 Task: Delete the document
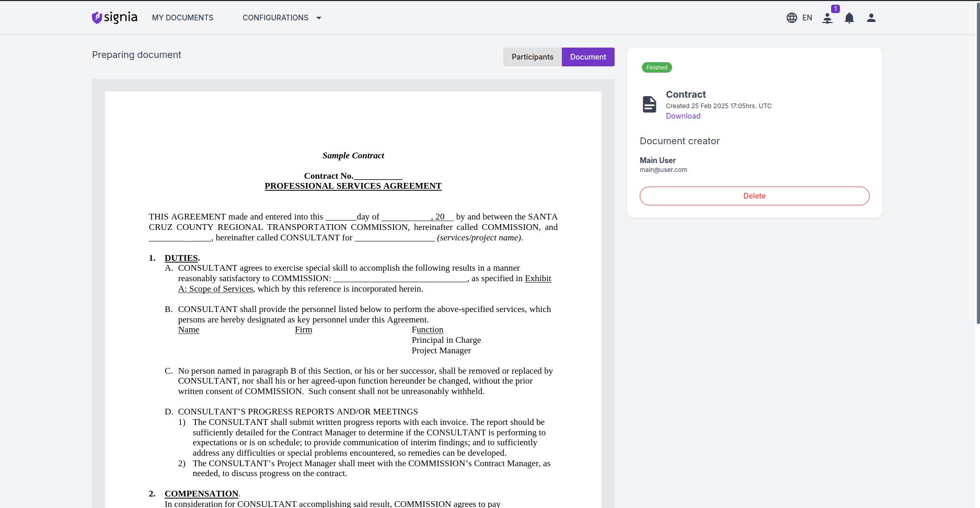pyautogui.click(x=755, y=196)
